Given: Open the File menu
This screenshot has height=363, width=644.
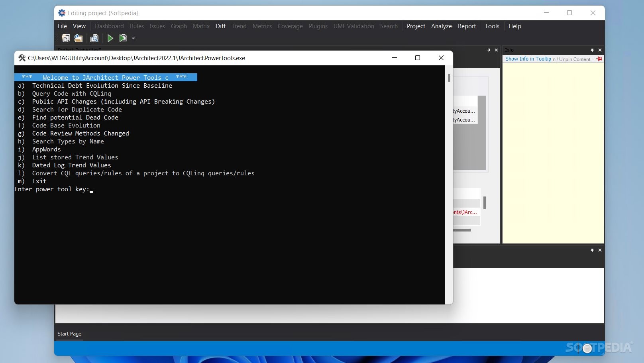Looking at the screenshot, I should click(62, 26).
